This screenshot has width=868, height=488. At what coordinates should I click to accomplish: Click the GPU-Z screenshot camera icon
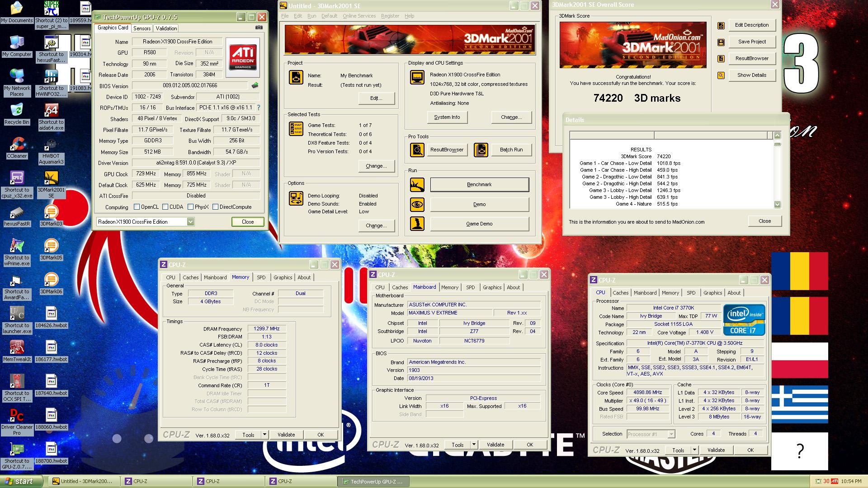(x=259, y=28)
